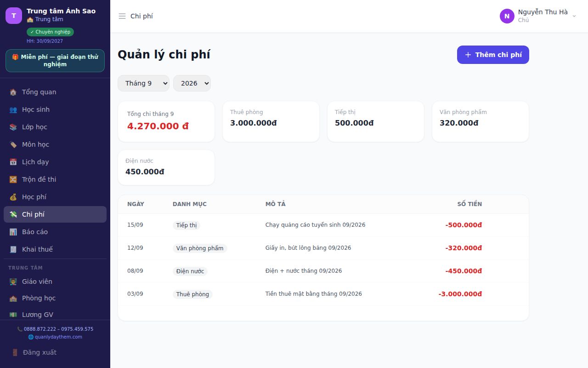Click the Học sinh people icon
This screenshot has width=588, height=368.
pyautogui.click(x=13, y=109)
